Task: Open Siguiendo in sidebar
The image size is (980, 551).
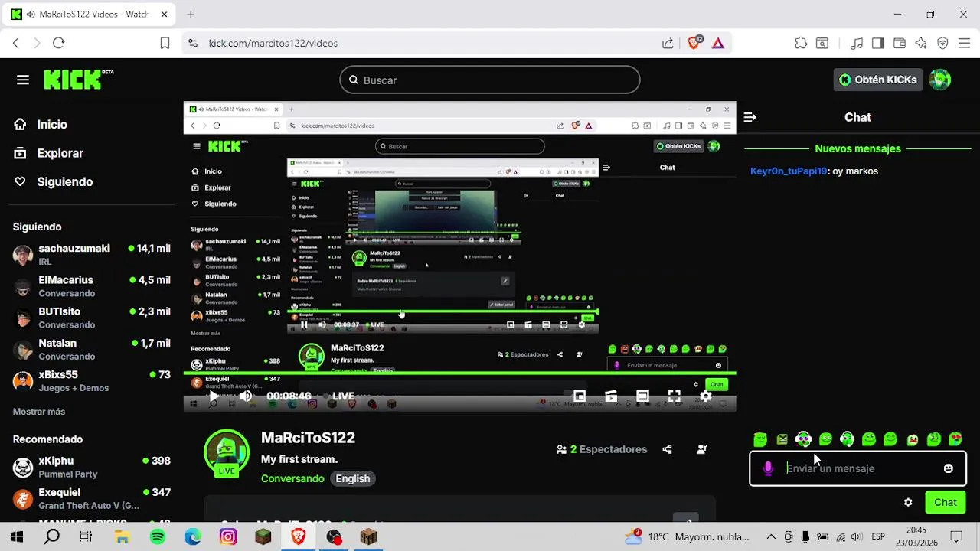Action: [x=64, y=182]
